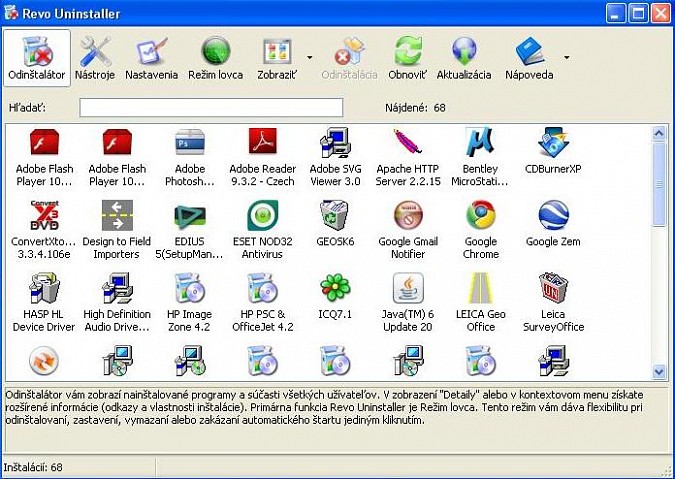Select Apache HTTP Server 2.2.15
675x479 pixels.
[408, 158]
